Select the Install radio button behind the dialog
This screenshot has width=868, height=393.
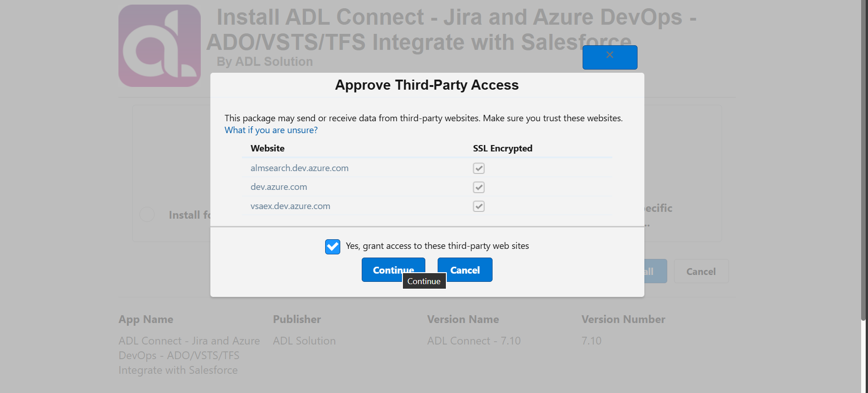click(x=147, y=214)
